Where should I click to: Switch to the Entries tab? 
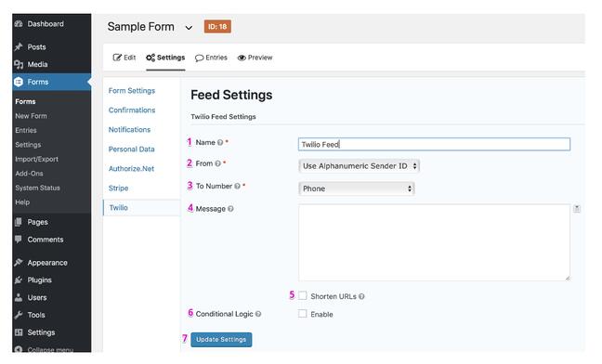[x=211, y=58]
